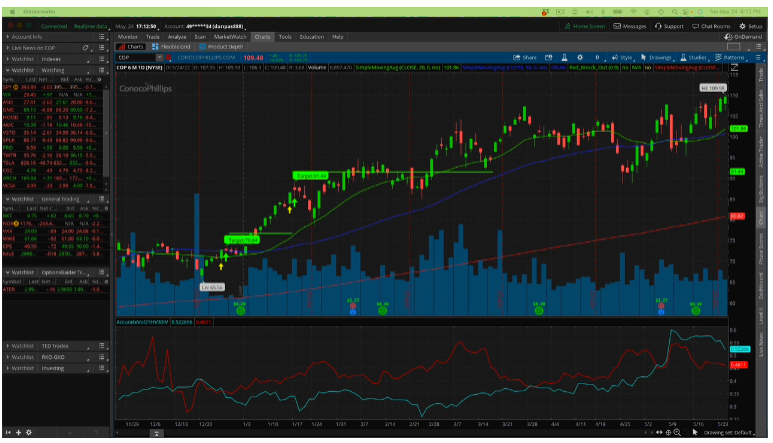Select the Flexible Grid sub-tab
This screenshot has width=773, height=443.
pyautogui.click(x=171, y=47)
